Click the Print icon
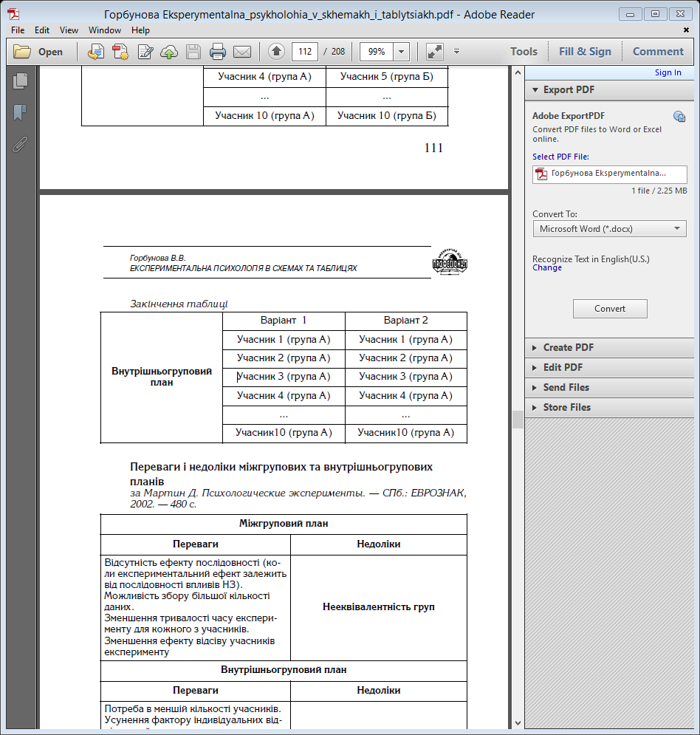This screenshot has width=700, height=735. tap(217, 52)
